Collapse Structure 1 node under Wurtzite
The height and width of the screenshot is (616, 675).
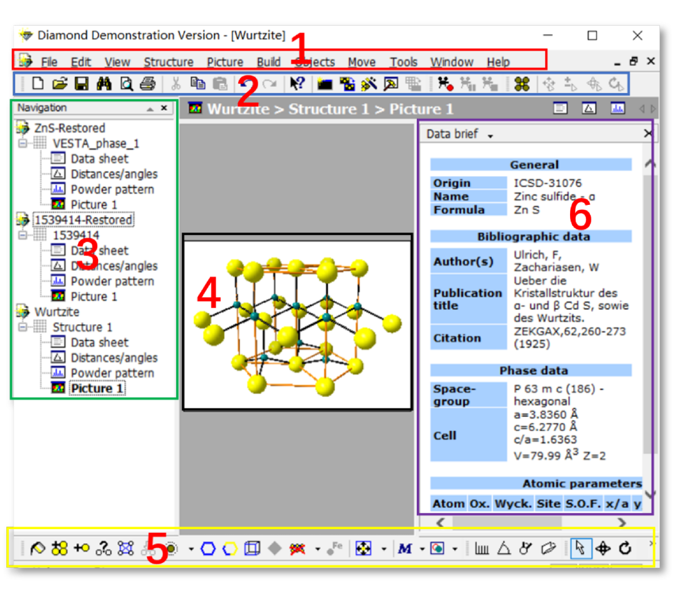[24, 327]
